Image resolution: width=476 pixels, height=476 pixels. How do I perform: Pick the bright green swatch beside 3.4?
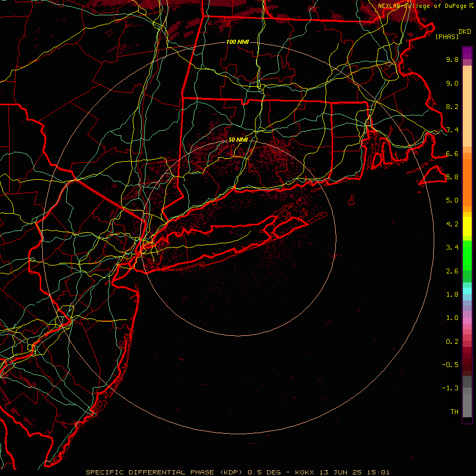467,255
